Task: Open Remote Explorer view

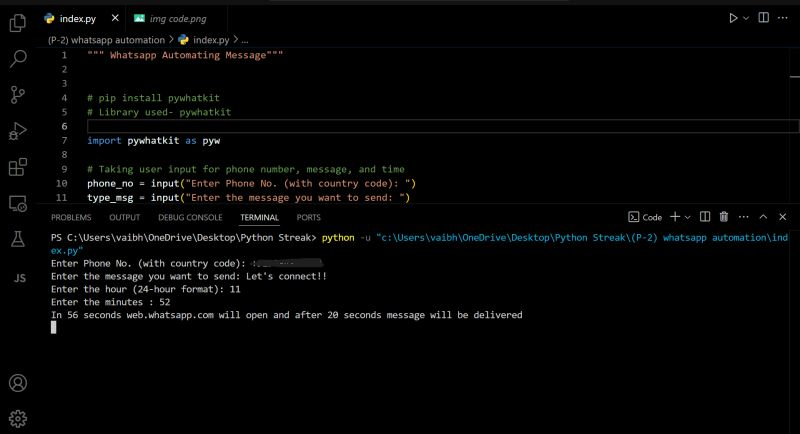Action: 18,203
